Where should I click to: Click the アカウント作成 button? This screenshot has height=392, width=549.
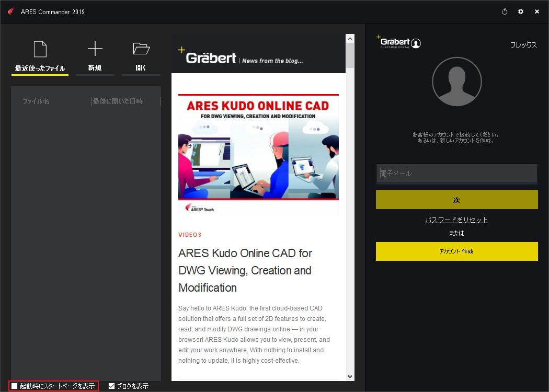coord(456,251)
